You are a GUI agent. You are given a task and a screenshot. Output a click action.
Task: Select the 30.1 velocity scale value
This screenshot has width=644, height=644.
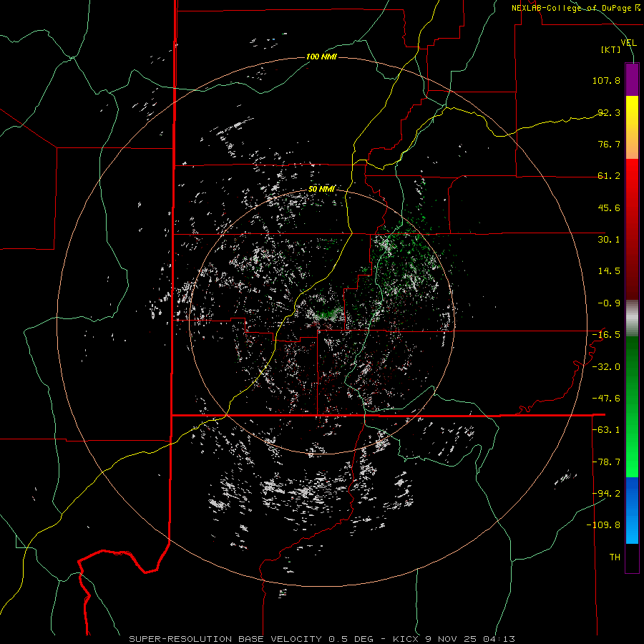[x=609, y=240]
